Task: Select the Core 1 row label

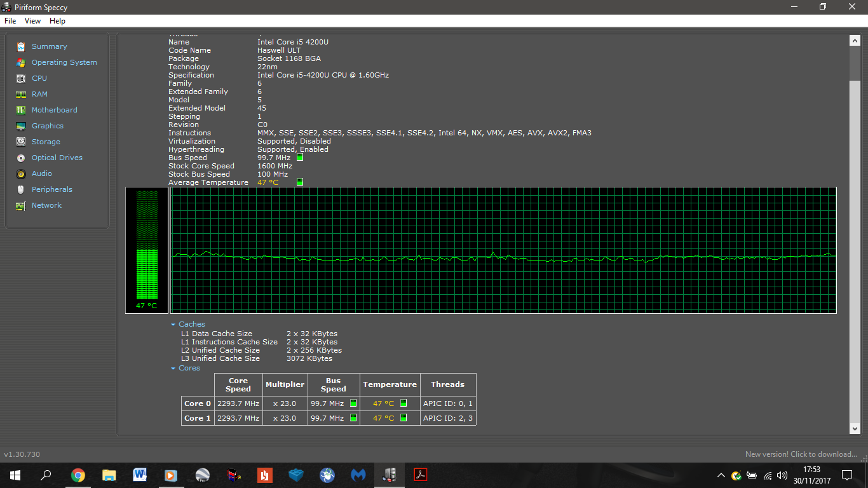Action: [x=198, y=418]
